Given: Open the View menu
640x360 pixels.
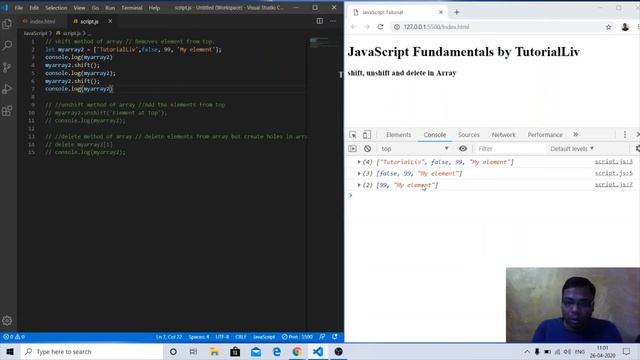Looking at the screenshot, I should pyautogui.click(x=79, y=8).
